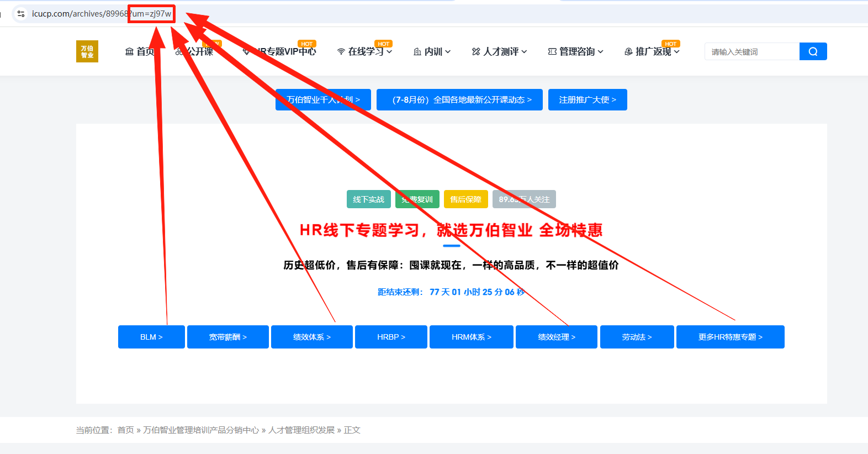
Task: Expand the 推广返现 dropdown chevron
Action: 676,52
